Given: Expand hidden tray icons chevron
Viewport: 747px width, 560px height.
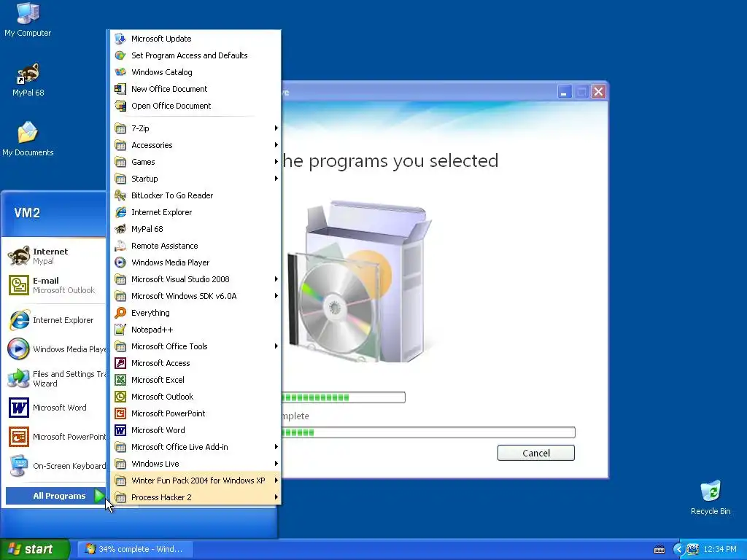Looking at the screenshot, I should [x=678, y=550].
